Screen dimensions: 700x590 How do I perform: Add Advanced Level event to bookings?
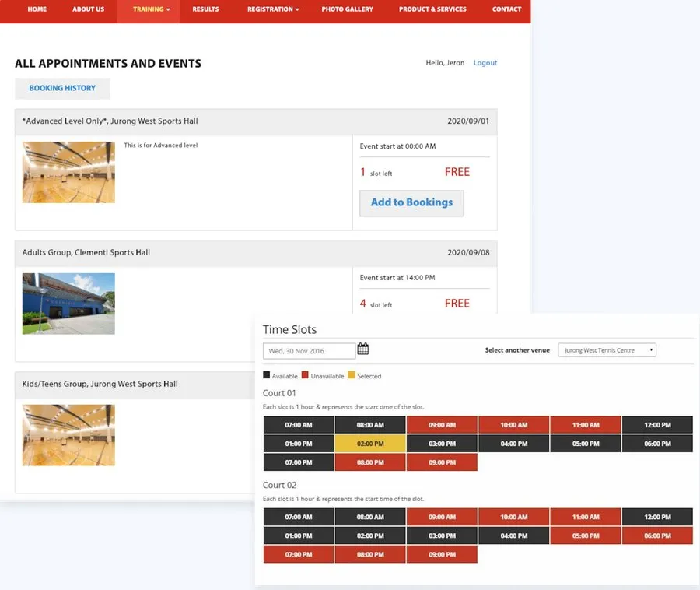411,203
